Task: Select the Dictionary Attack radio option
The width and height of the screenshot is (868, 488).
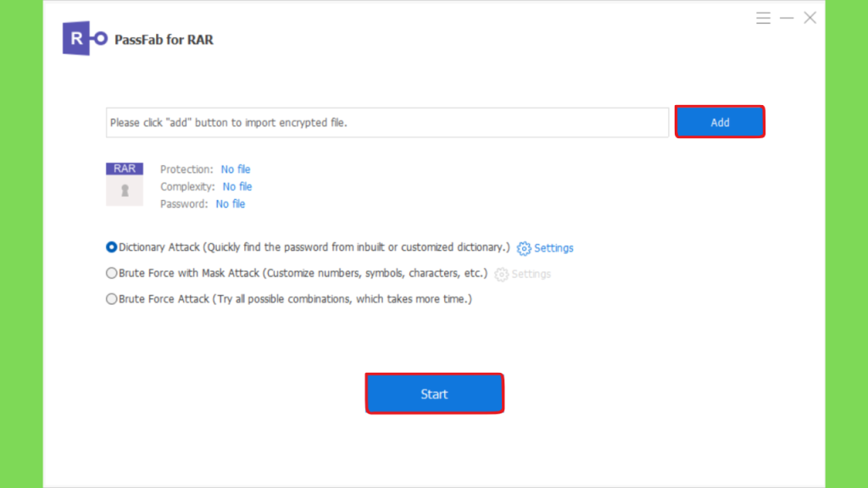Action: click(x=111, y=247)
